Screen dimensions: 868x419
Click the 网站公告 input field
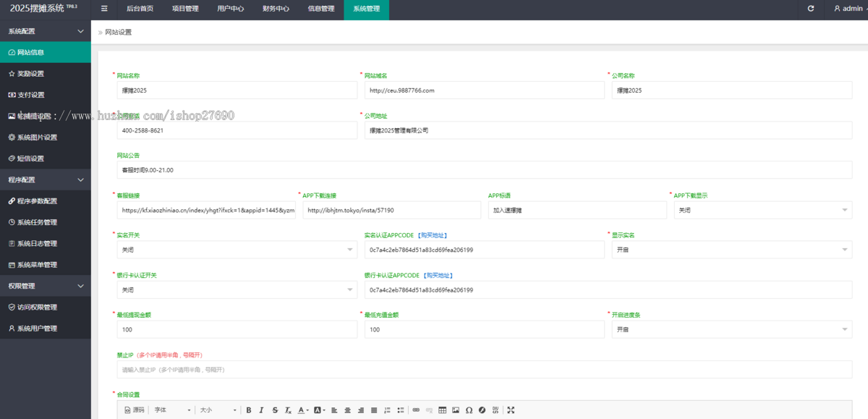click(x=485, y=170)
